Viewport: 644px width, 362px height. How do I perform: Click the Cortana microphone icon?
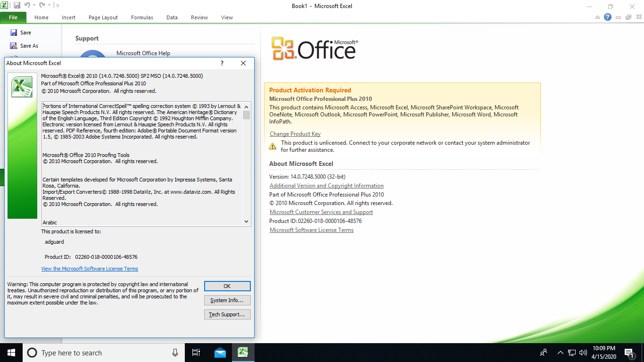175,353
